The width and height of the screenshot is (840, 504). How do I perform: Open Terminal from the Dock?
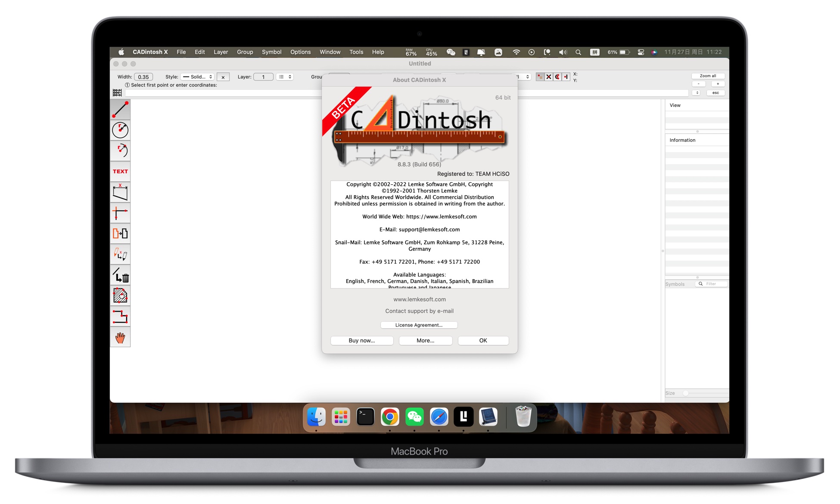pyautogui.click(x=365, y=417)
